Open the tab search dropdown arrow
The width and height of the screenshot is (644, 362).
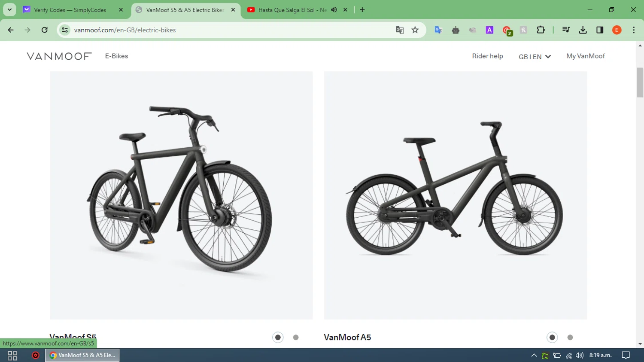point(9,9)
